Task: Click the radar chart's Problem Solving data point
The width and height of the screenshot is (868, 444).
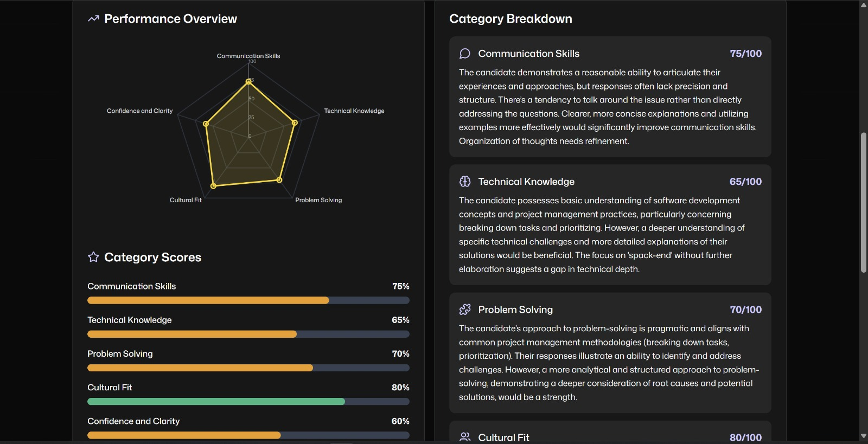Action: (279, 179)
